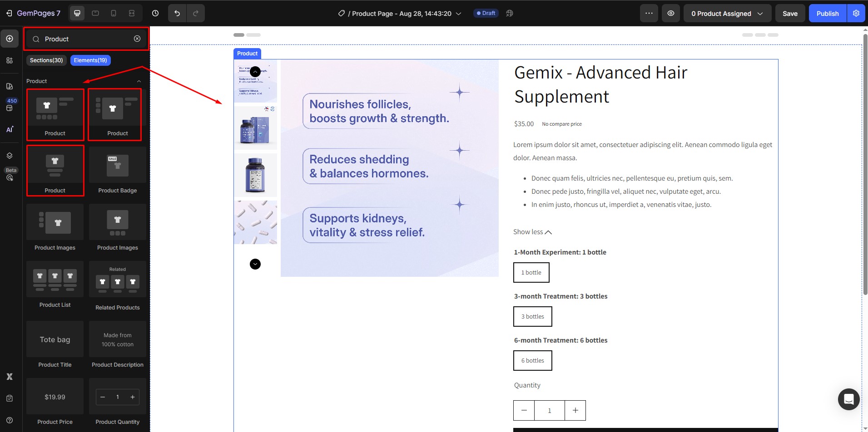This screenshot has width=868, height=432.
Task: Select the pills thumbnail image
Action: point(255,222)
